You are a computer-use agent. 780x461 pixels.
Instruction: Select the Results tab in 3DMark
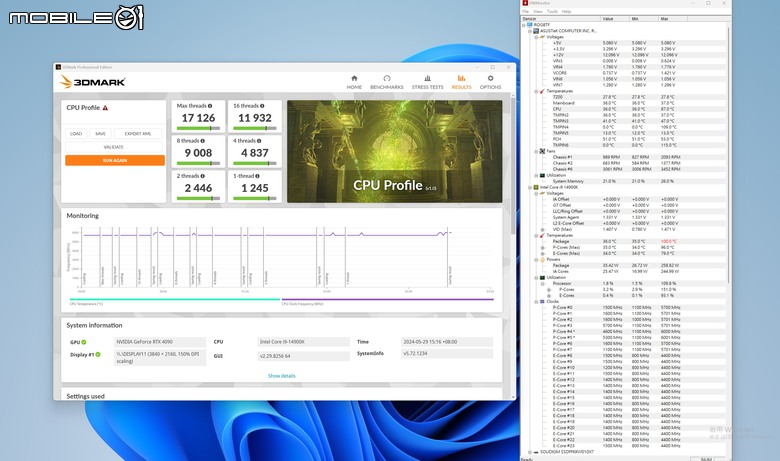click(462, 83)
